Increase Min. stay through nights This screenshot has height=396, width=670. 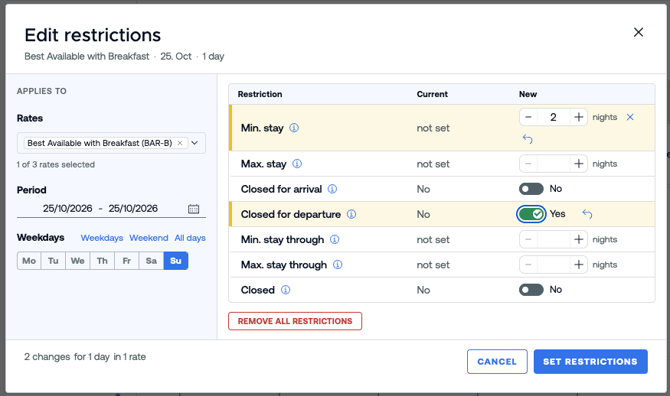click(579, 239)
